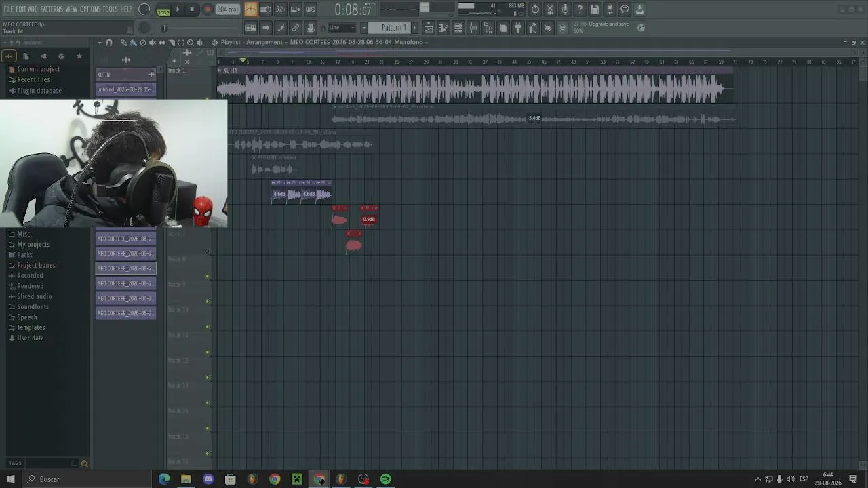This screenshot has width=868, height=488.
Task: Select the playlist Zoom tool
Action: pos(191,43)
